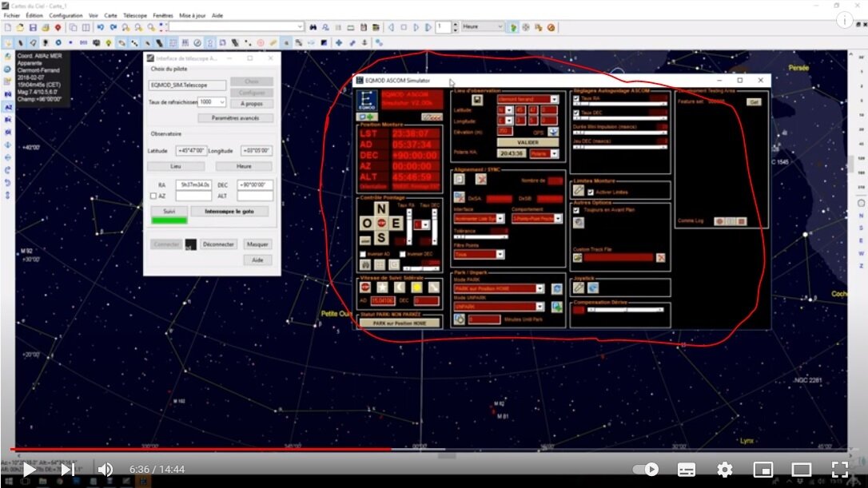This screenshot has width=868, height=488.
Task: Toggle subtitles on the video player
Action: tap(687, 470)
